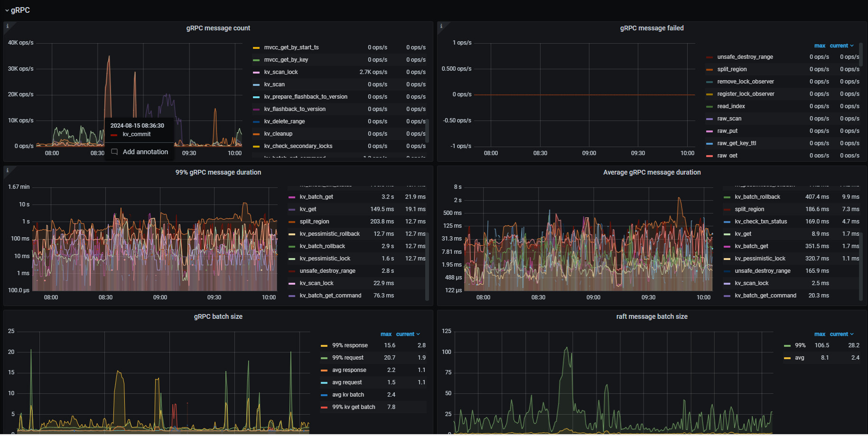Toggle avg series in raft message batch size legend
Viewport: 868px width, 436px height.
[x=800, y=358]
